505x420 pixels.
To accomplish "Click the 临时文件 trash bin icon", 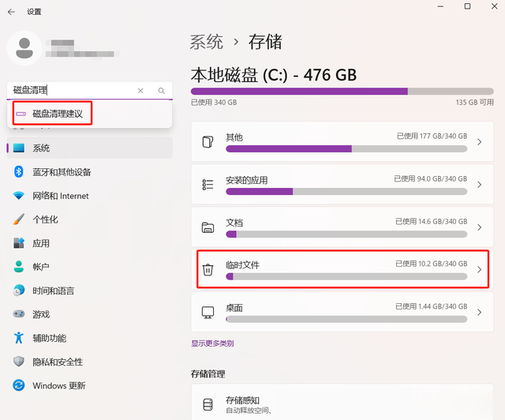I will click(208, 269).
